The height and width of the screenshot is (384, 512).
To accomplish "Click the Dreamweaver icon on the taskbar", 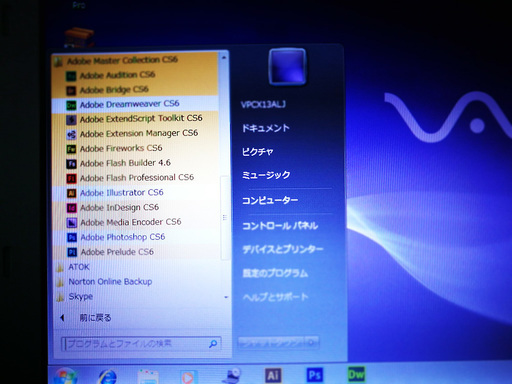I will [356, 374].
